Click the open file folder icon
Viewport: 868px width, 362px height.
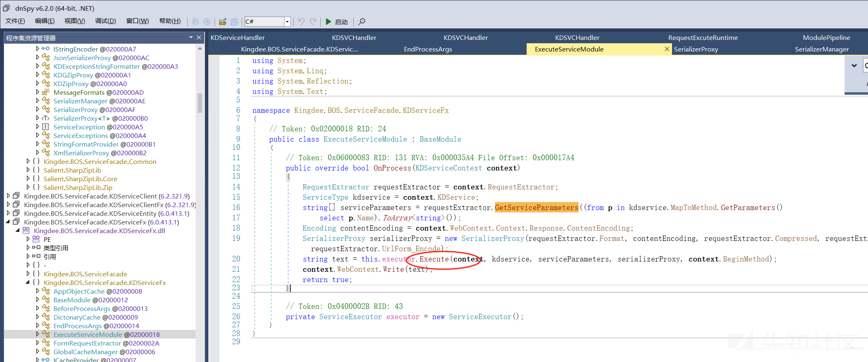(223, 21)
